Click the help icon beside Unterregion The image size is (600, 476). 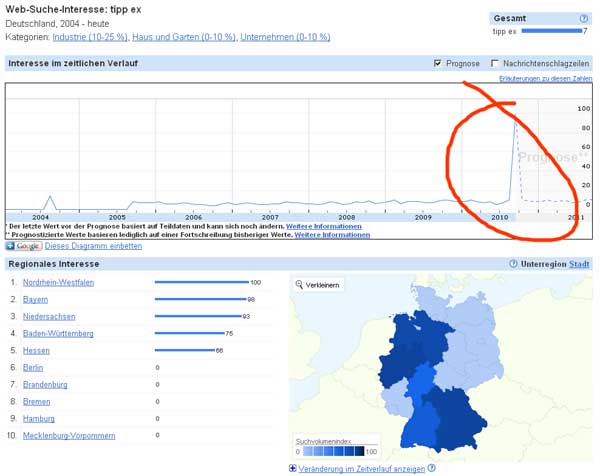point(513,264)
